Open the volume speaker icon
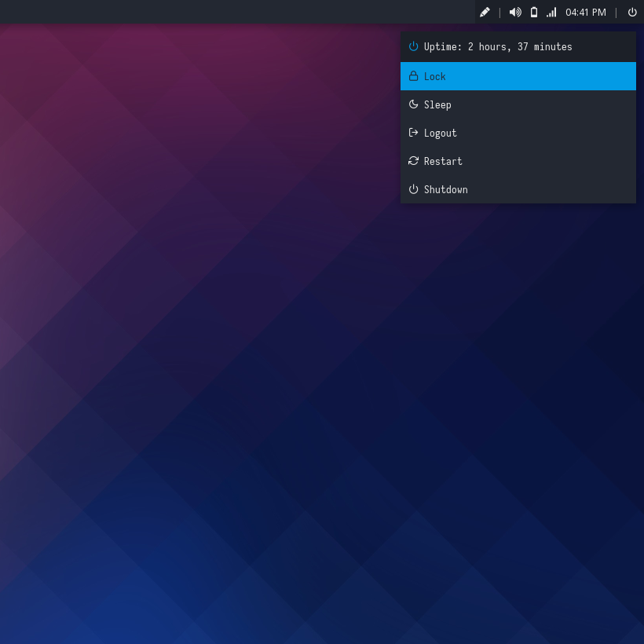The image size is (644, 644). (x=515, y=12)
